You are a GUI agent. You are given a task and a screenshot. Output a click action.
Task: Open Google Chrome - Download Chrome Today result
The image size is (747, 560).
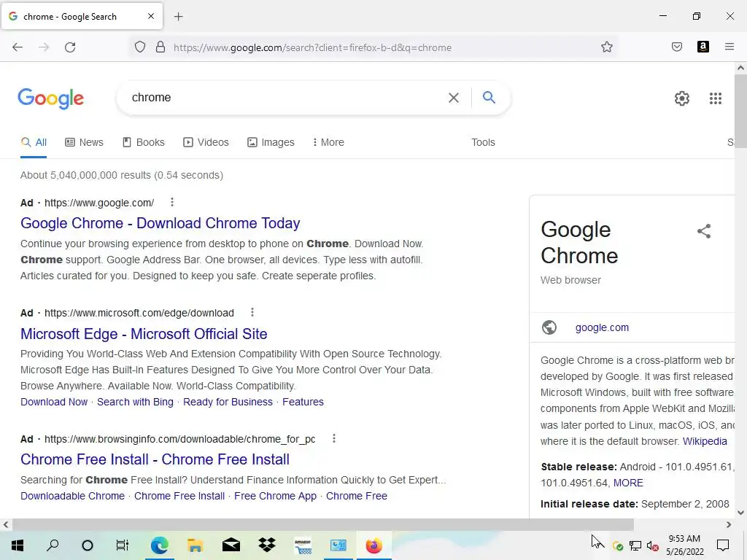click(x=160, y=223)
